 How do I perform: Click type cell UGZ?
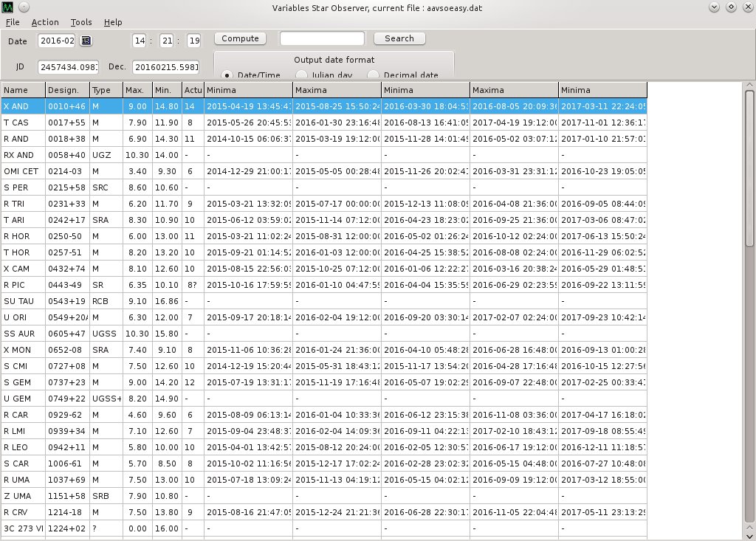106,155
